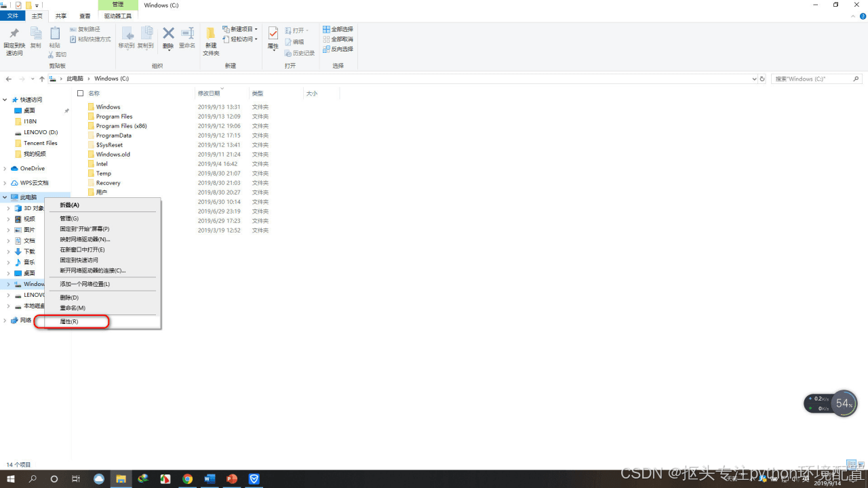Sort by 大小 (Size) column header
Viewport: 868px width, 488px height.
tap(312, 94)
